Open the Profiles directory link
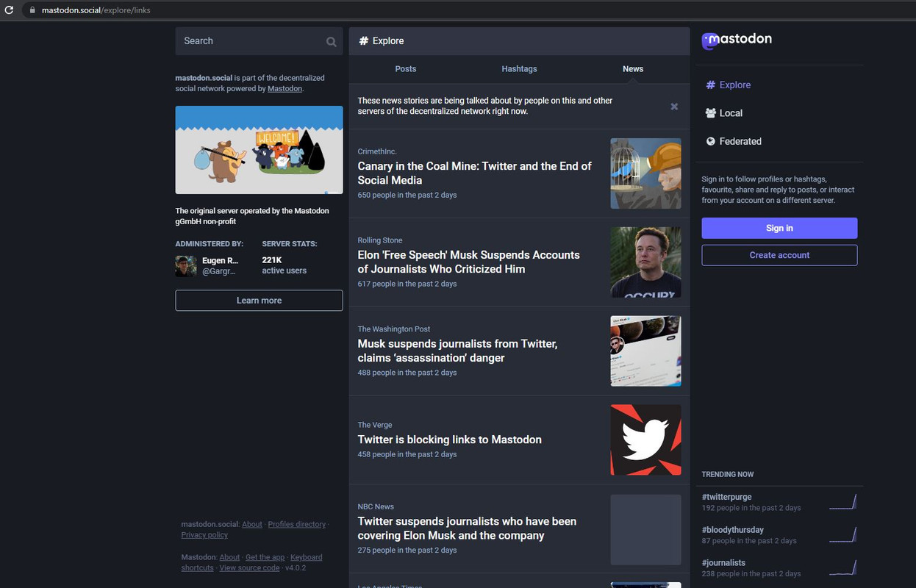 (297, 525)
